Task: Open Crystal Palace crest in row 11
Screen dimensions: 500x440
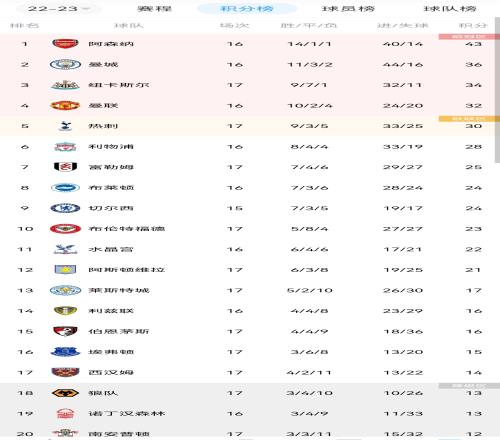Action: click(65, 249)
